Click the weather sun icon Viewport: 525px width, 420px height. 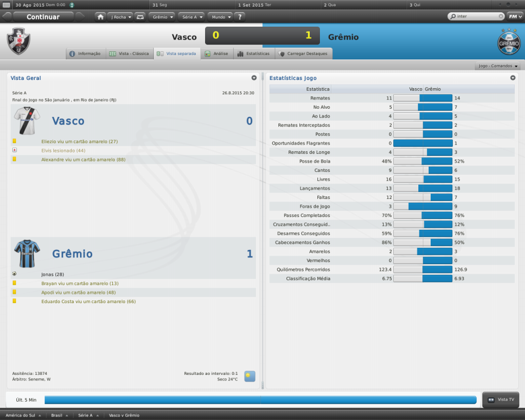click(x=250, y=376)
